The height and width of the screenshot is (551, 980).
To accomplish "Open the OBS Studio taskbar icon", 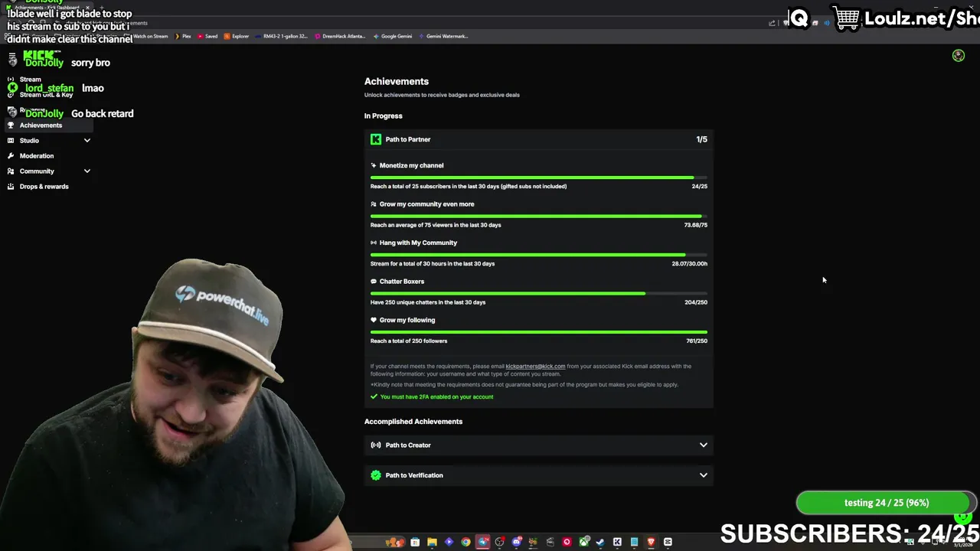I will coord(500,542).
